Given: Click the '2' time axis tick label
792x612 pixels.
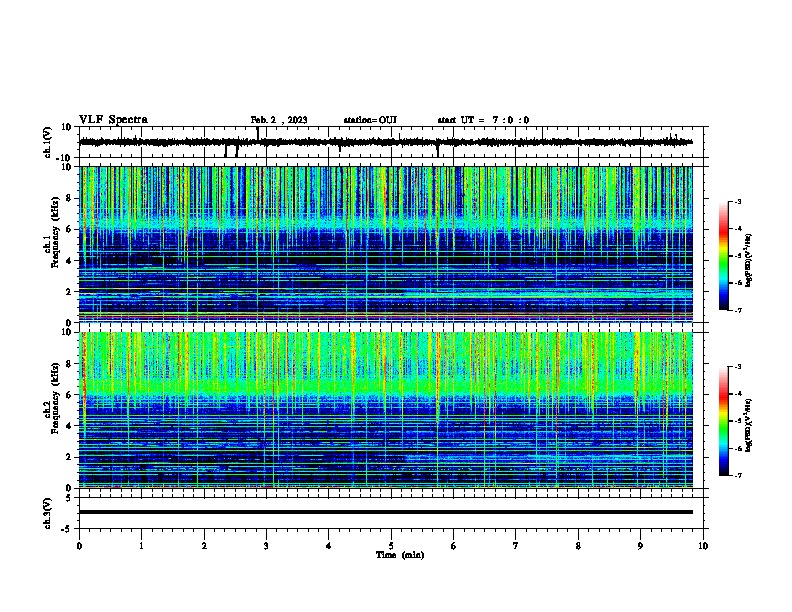Looking at the screenshot, I should point(204,546).
